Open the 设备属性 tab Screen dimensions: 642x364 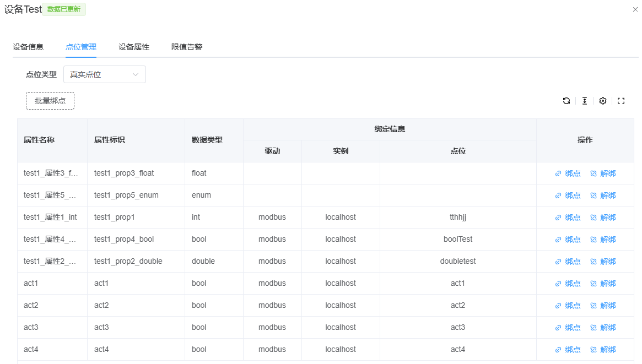tap(134, 47)
